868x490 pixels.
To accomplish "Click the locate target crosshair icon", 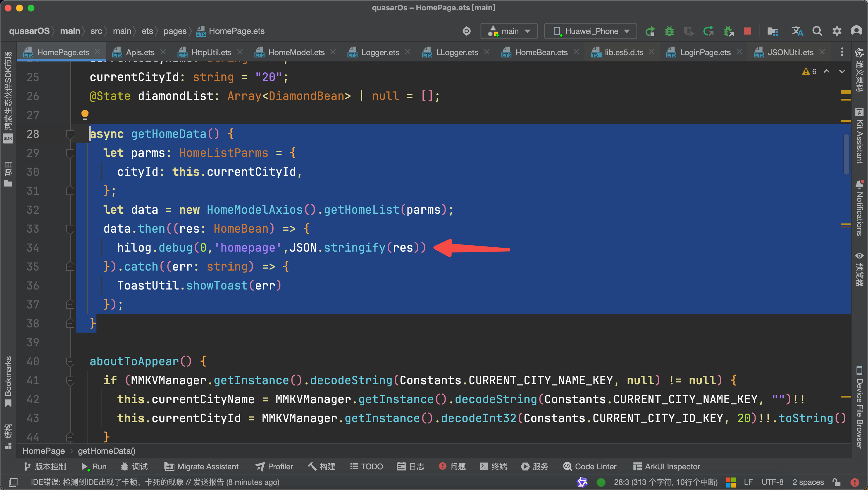I will pyautogui.click(x=466, y=31).
